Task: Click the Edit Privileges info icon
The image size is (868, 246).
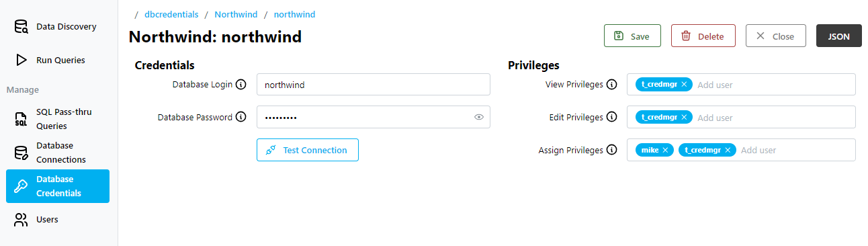Action: click(611, 117)
